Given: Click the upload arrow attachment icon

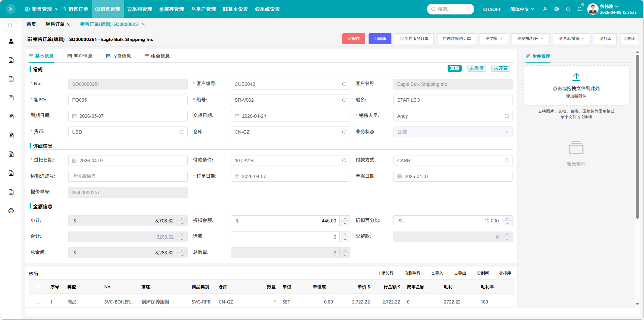Looking at the screenshot, I should pyautogui.click(x=576, y=77).
